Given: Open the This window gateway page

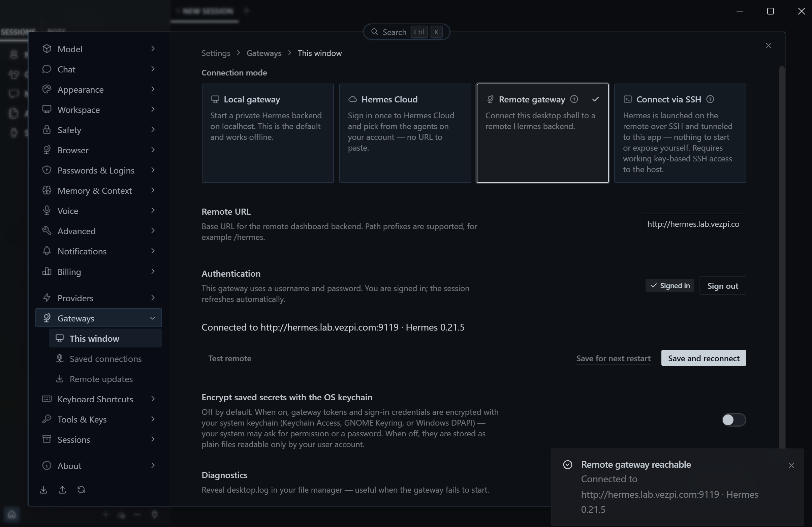Looking at the screenshot, I should click(105, 338).
